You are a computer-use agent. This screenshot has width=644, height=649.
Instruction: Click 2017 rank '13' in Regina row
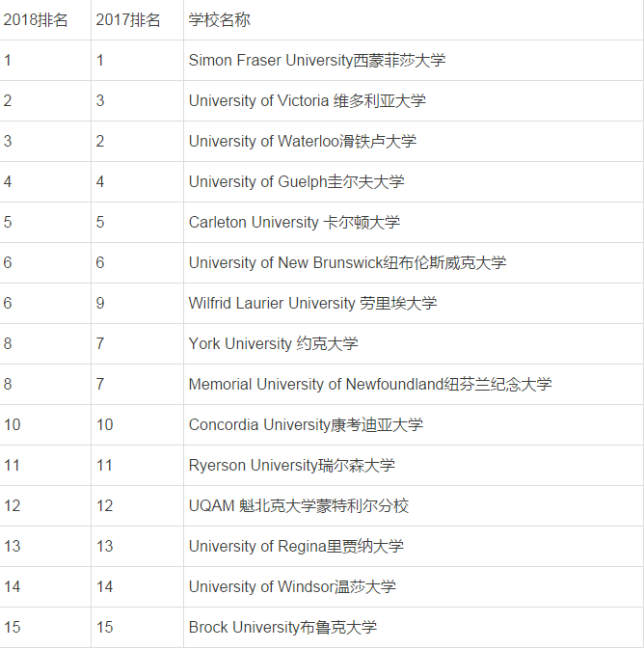coord(104,547)
